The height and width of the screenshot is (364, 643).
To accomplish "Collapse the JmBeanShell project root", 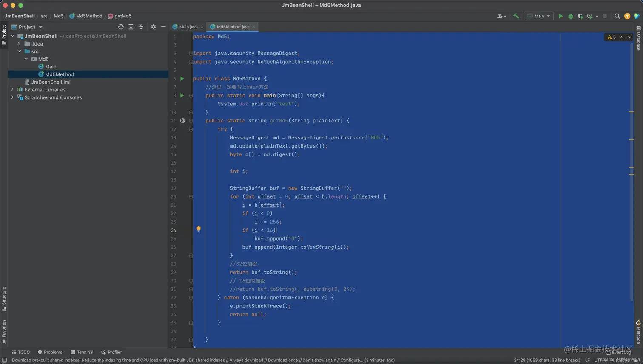I will tap(12, 36).
